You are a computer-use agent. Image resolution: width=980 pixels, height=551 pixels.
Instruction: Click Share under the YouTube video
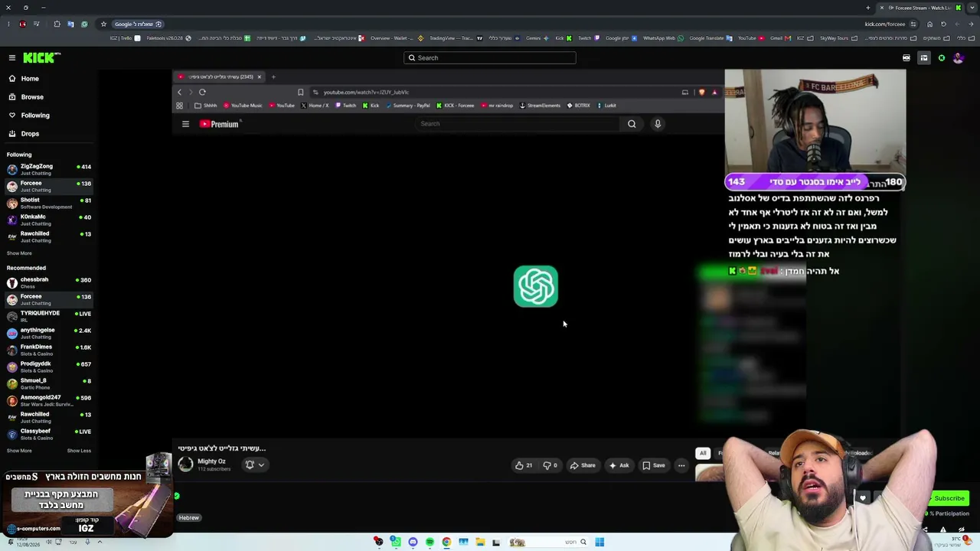point(583,465)
